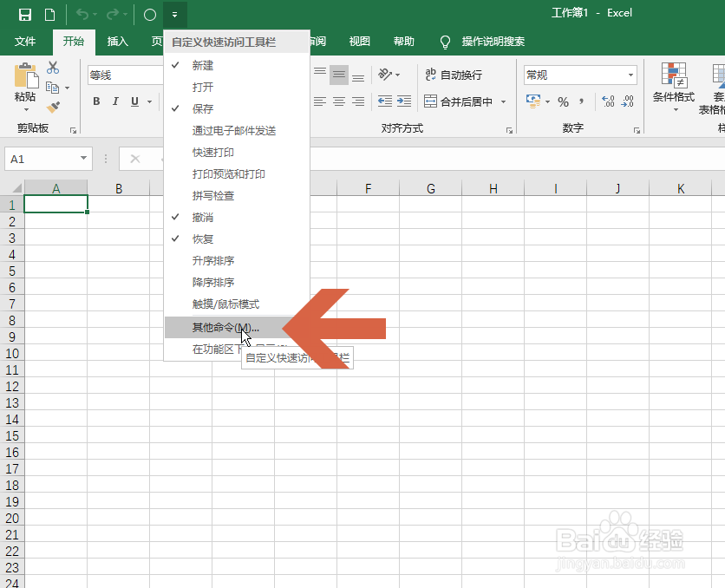This screenshot has width=725, height=588.
Task: Click the Format Painter brush icon
Action: coord(53,108)
